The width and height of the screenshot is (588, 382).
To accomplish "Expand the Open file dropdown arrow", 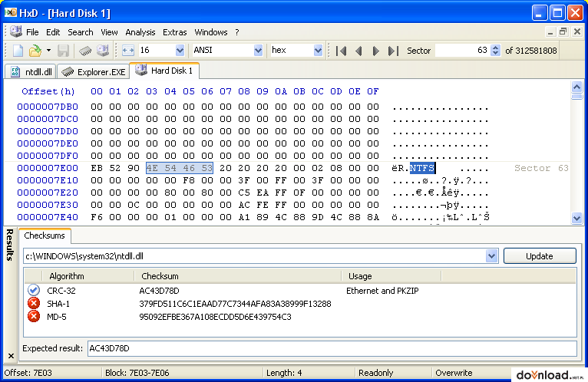I will coord(48,50).
